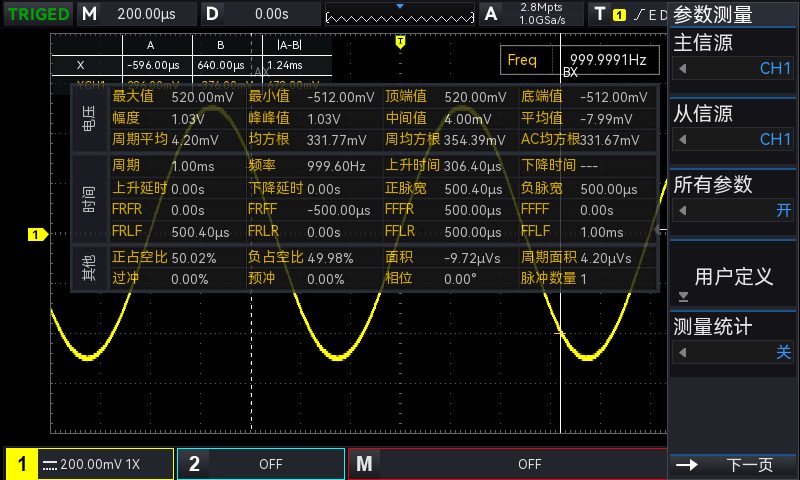Select the rising edge trigger icon
The width and height of the screenshot is (800, 480).
click(639, 14)
